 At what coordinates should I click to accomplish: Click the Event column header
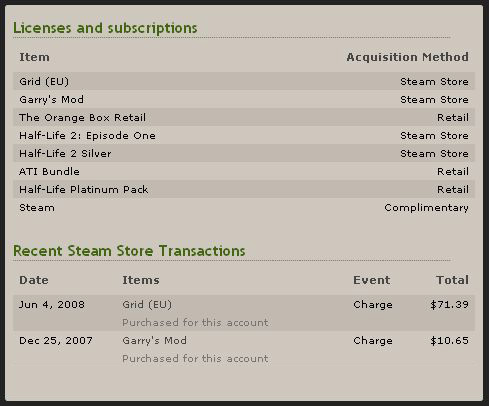click(372, 280)
